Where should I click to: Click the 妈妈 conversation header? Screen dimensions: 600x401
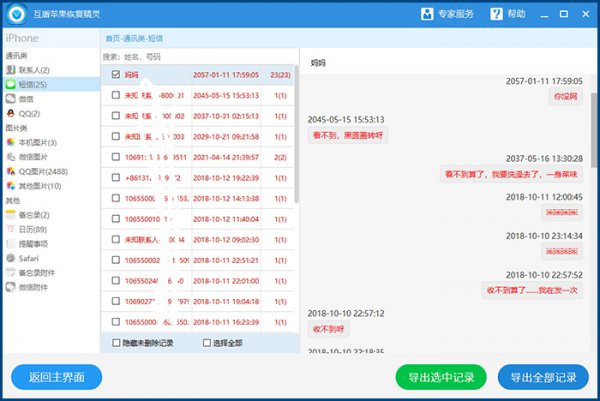pyautogui.click(x=318, y=63)
